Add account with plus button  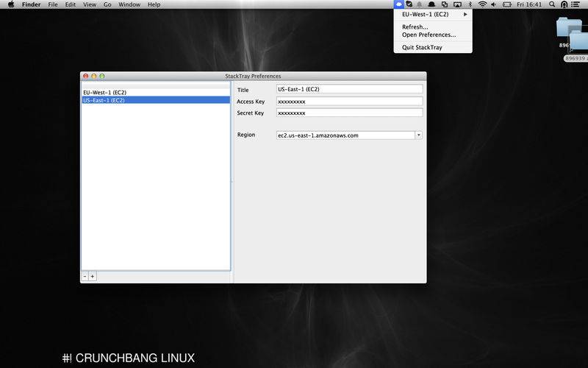coord(93,277)
